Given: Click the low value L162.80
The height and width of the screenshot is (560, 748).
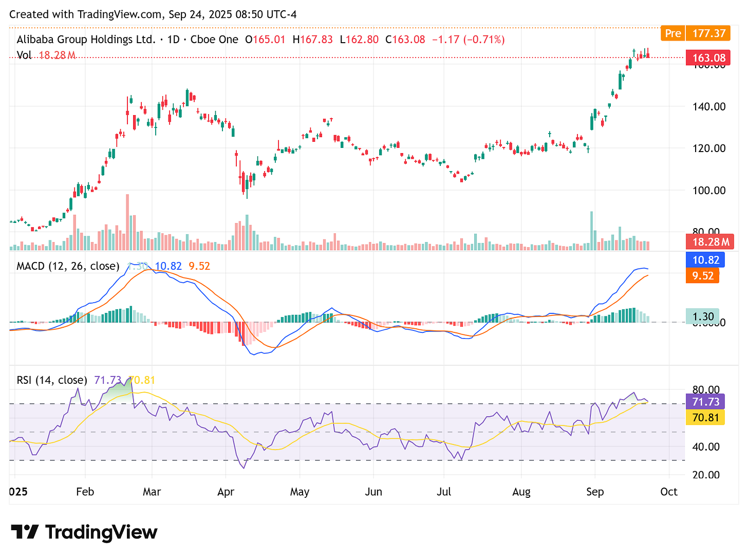Looking at the screenshot, I should click(360, 40).
